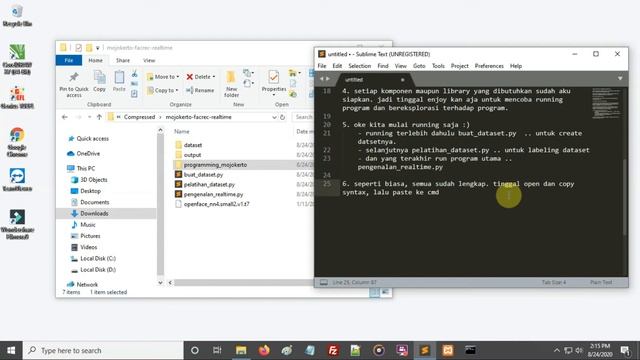Click the Windows Start button
This screenshot has width=640, height=360.
tap(11, 350)
